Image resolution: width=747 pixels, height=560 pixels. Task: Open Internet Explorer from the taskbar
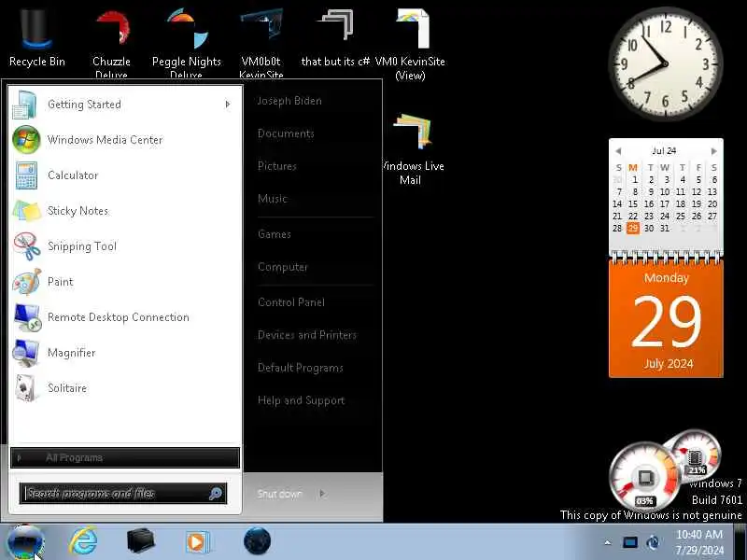click(83, 542)
